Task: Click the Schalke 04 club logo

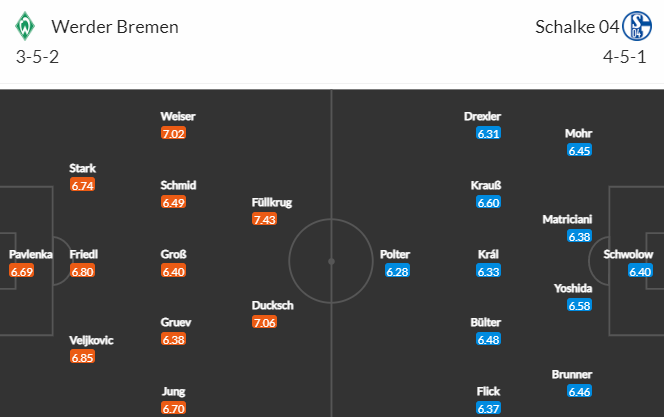Action: click(637, 26)
